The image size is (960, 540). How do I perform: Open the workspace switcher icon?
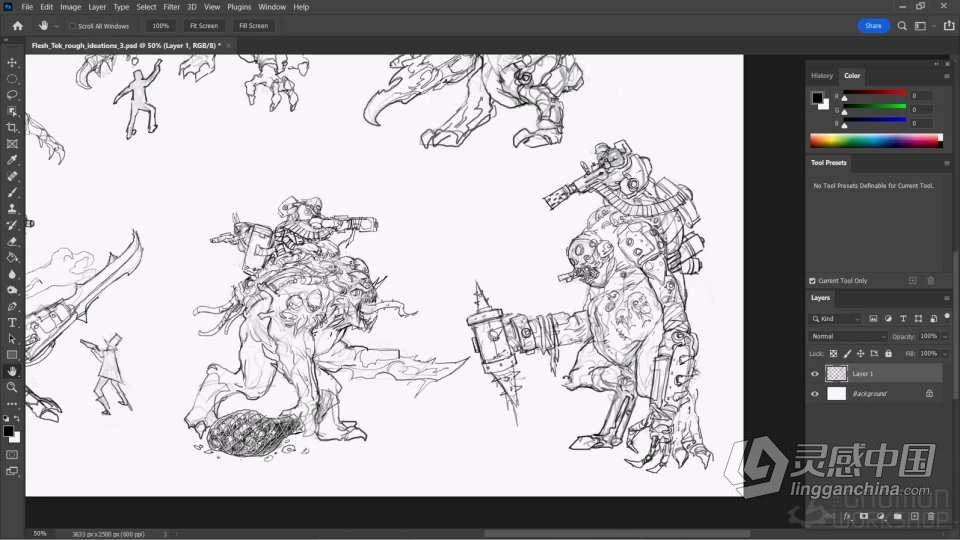click(x=920, y=26)
